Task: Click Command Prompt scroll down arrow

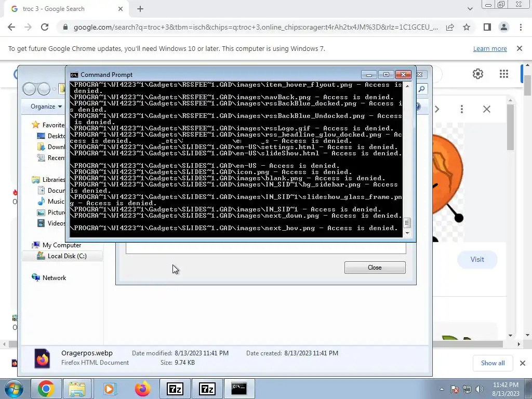Action: coord(407,233)
